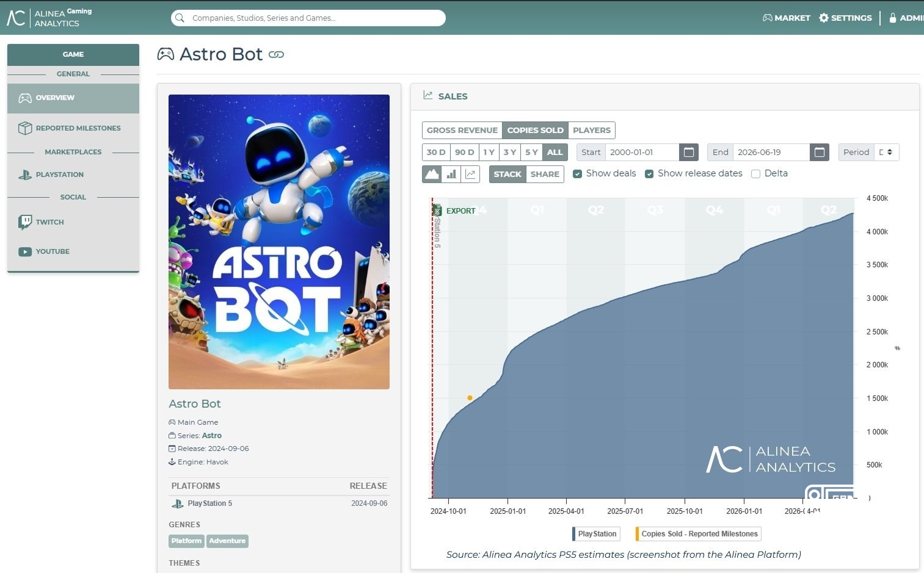Click the Reported Milestones box icon
This screenshot has height=573, width=924.
(x=25, y=128)
